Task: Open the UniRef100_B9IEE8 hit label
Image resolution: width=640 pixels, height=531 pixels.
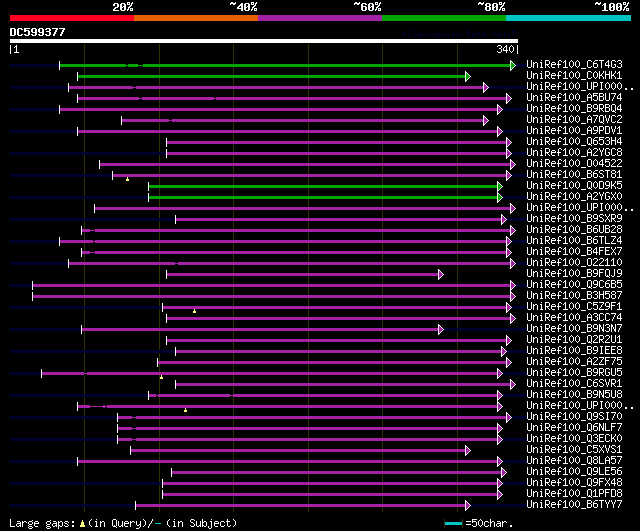Action: pos(574,351)
